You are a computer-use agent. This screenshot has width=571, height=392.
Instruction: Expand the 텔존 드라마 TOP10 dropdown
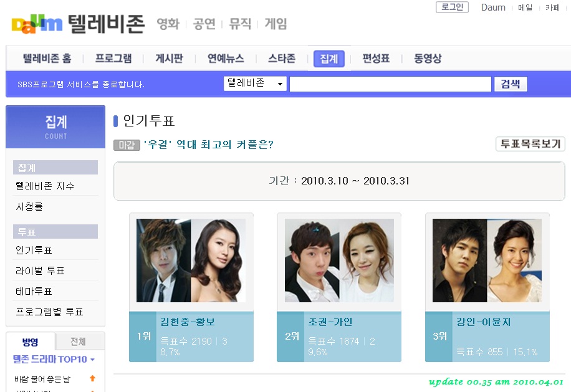coord(54,360)
